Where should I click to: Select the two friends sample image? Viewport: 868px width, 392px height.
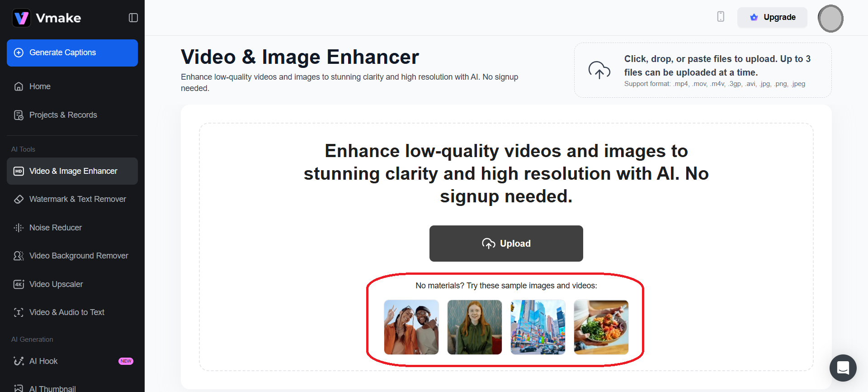[411, 327]
